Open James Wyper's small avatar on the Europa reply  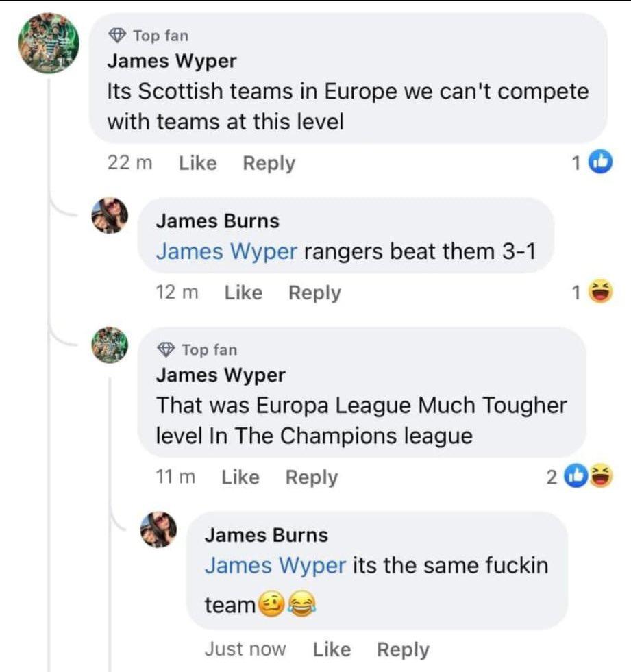110,345
